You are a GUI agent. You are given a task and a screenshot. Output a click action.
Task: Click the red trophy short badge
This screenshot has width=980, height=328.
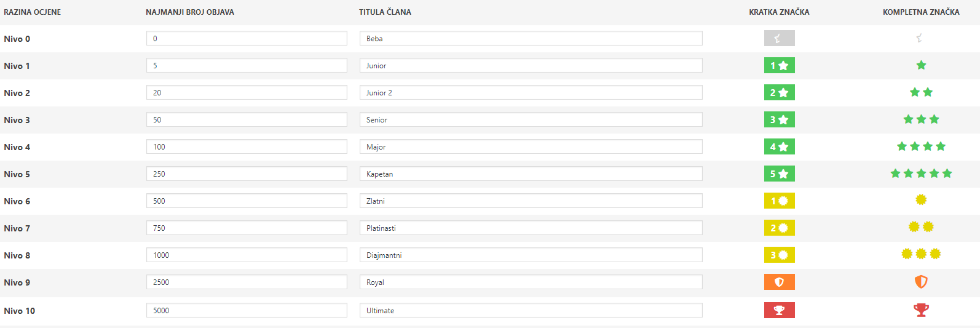779,311
